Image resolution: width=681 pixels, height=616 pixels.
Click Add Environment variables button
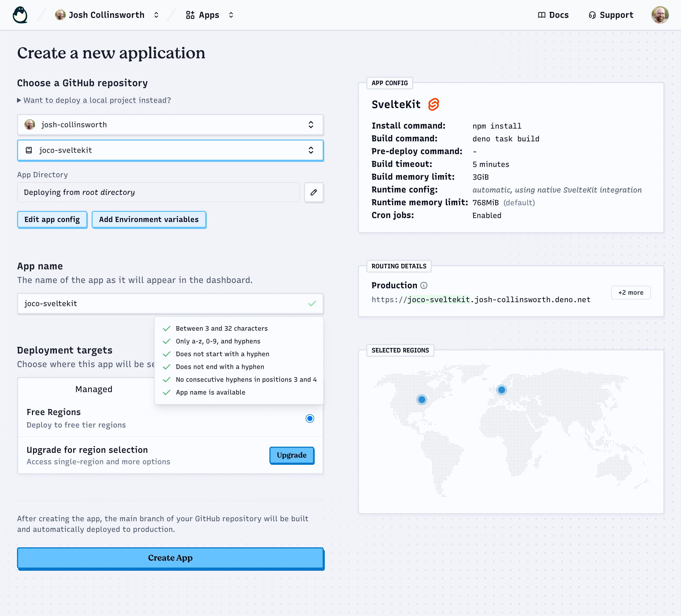coord(149,220)
